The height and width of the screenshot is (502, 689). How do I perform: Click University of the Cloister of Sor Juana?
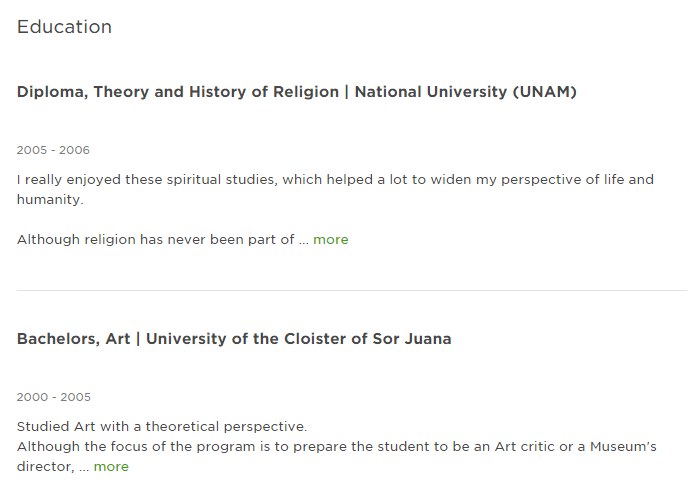point(298,339)
